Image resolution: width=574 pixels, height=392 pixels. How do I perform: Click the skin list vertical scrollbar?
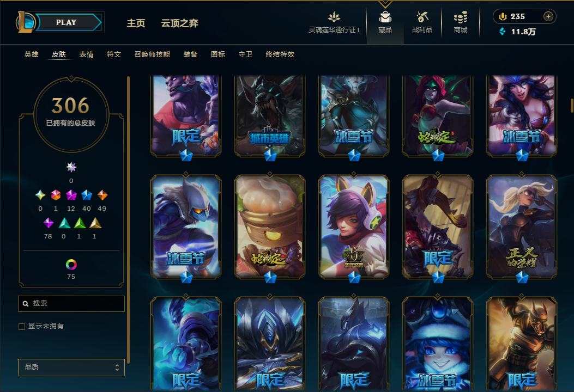point(572,105)
